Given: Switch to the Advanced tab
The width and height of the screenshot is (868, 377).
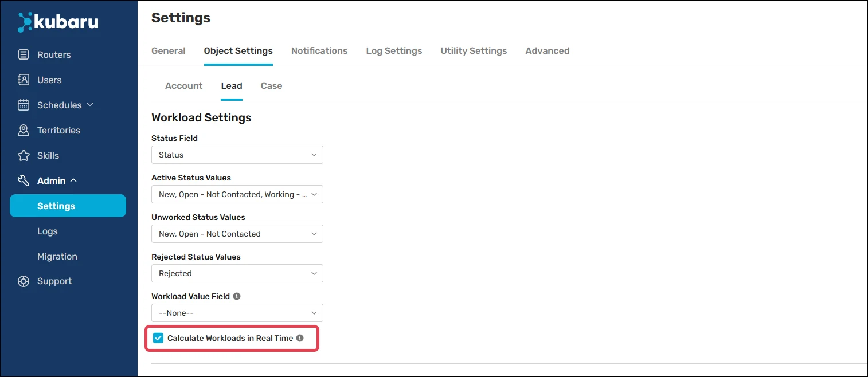Looking at the screenshot, I should pyautogui.click(x=548, y=51).
